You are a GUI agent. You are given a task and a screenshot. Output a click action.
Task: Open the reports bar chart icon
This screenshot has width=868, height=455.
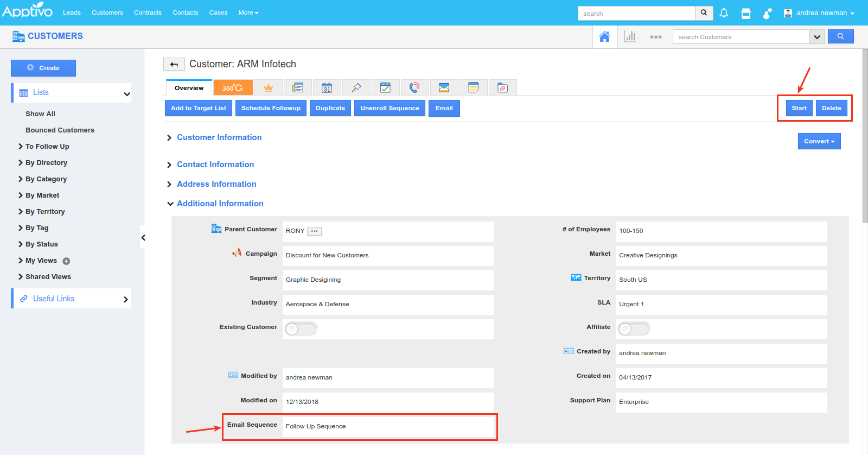pos(630,37)
